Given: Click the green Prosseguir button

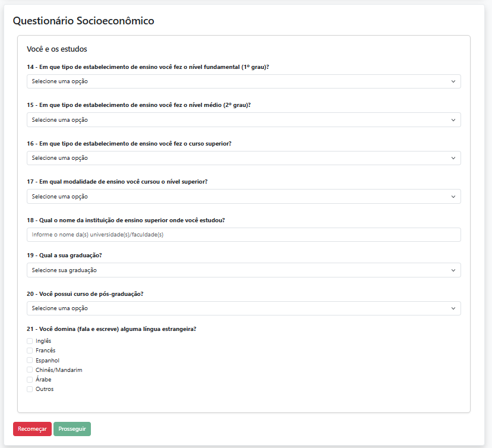Looking at the screenshot, I should pyautogui.click(x=72, y=429).
